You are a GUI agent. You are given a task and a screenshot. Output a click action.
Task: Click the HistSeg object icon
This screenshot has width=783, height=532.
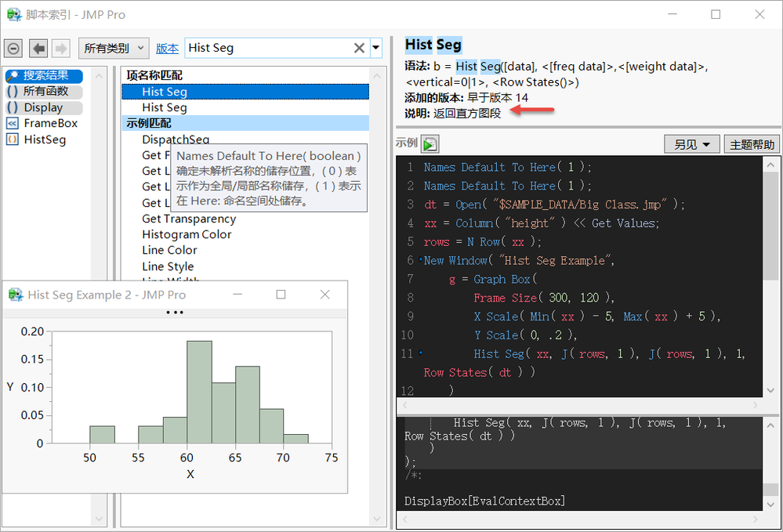13,139
